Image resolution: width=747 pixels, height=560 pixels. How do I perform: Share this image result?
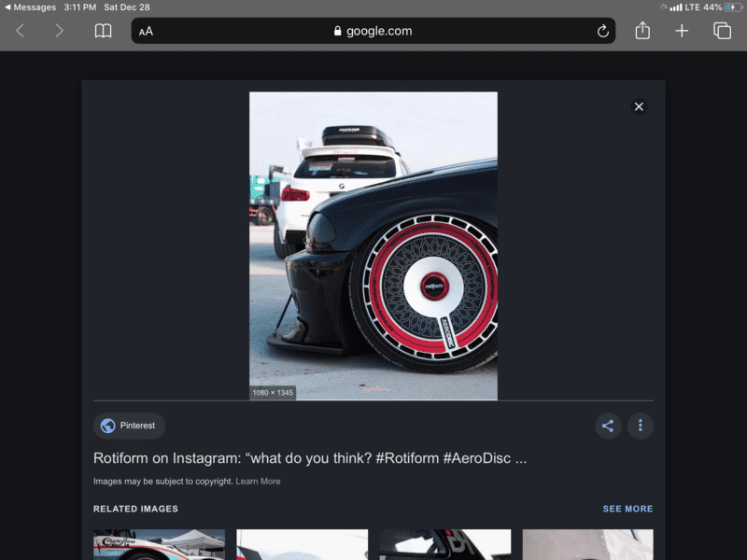pos(608,426)
